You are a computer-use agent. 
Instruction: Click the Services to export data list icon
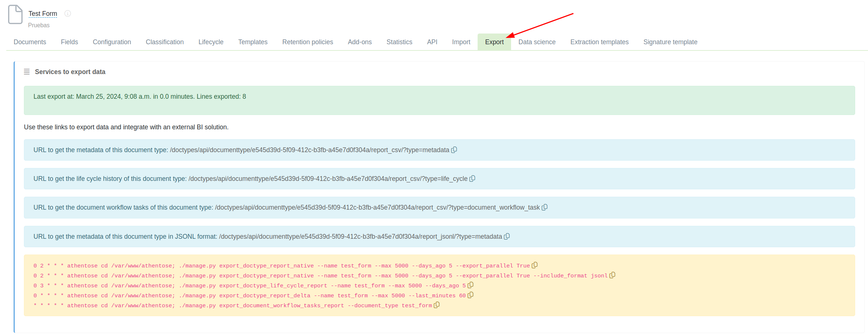click(27, 72)
